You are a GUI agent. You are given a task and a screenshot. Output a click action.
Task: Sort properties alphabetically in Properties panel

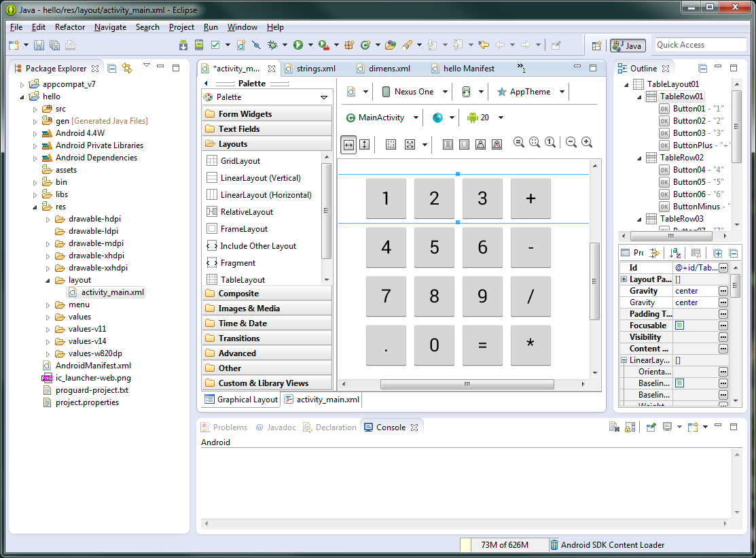(x=675, y=253)
